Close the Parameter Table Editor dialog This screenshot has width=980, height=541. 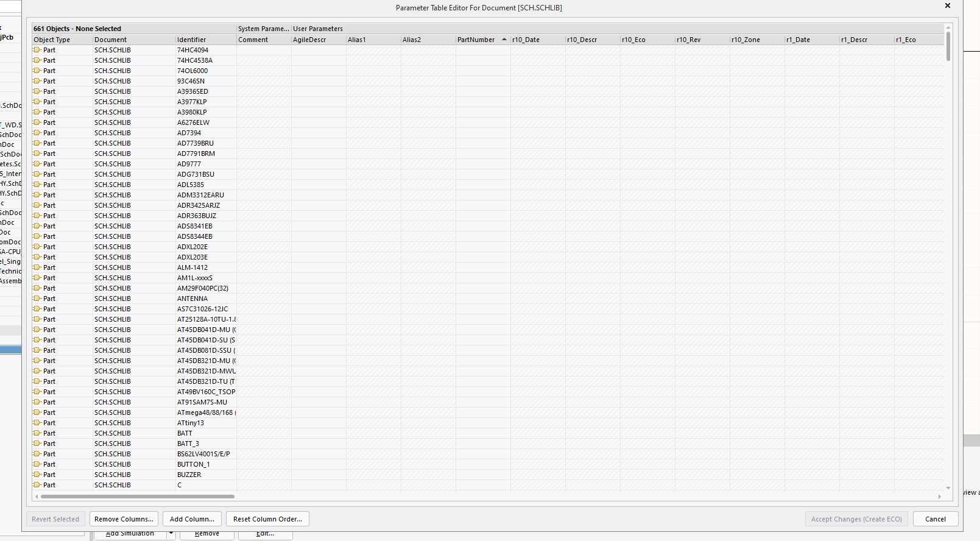(x=947, y=5)
